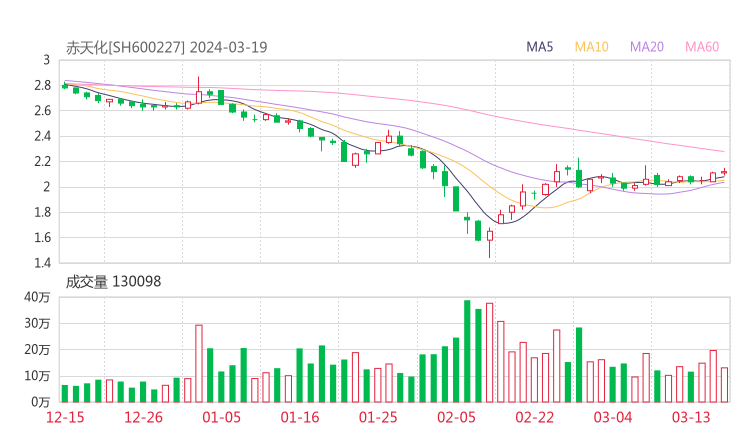Click the chart title 赤天化[SH600227] 2024-03-19
Viewport: 740px width, 440px height.
point(167,48)
